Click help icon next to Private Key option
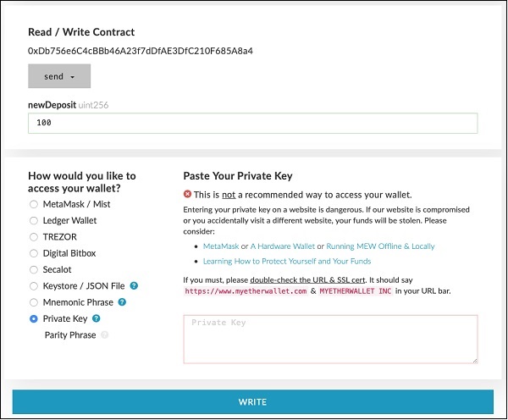508x420 pixels. [x=96, y=318]
